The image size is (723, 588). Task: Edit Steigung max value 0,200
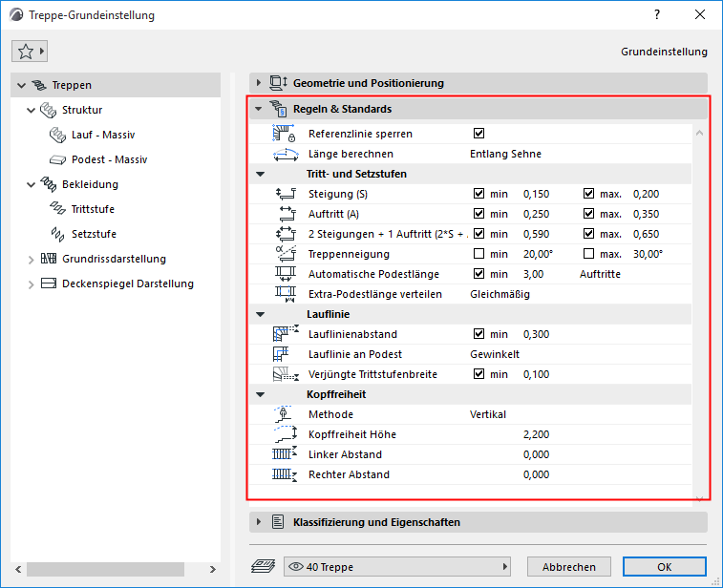point(646,194)
